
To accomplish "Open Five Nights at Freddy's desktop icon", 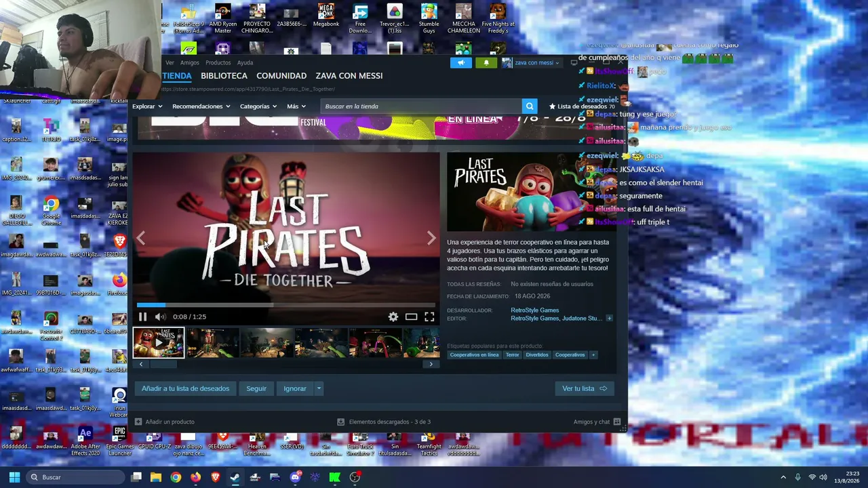I will [498, 19].
